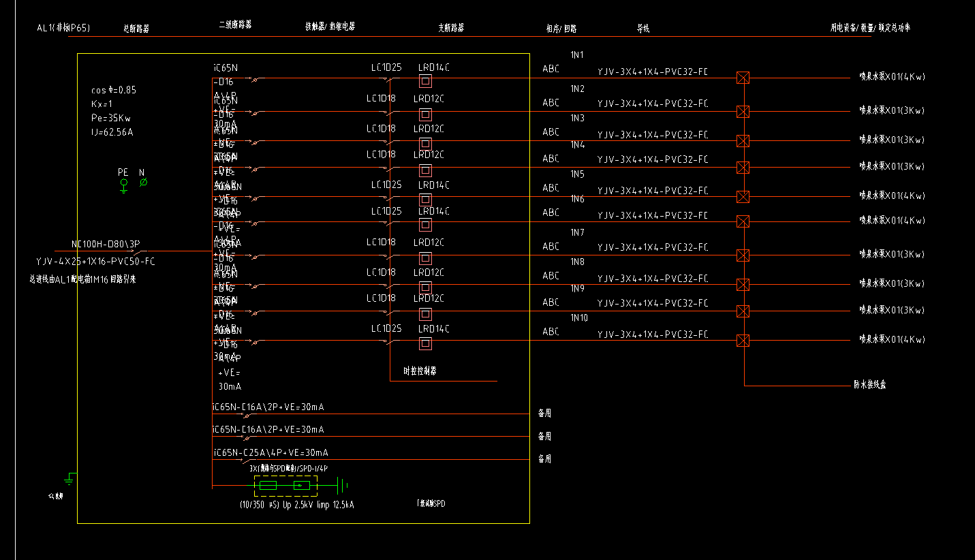Viewport: 975px width, 560px height.
Task: Select the junction box symbol on circuit 1N9
Action: click(x=743, y=311)
